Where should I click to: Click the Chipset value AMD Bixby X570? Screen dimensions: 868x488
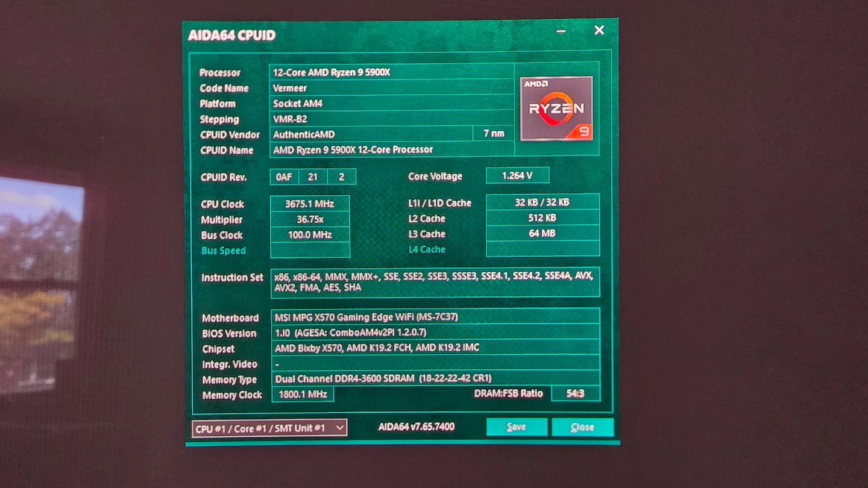coord(435,348)
